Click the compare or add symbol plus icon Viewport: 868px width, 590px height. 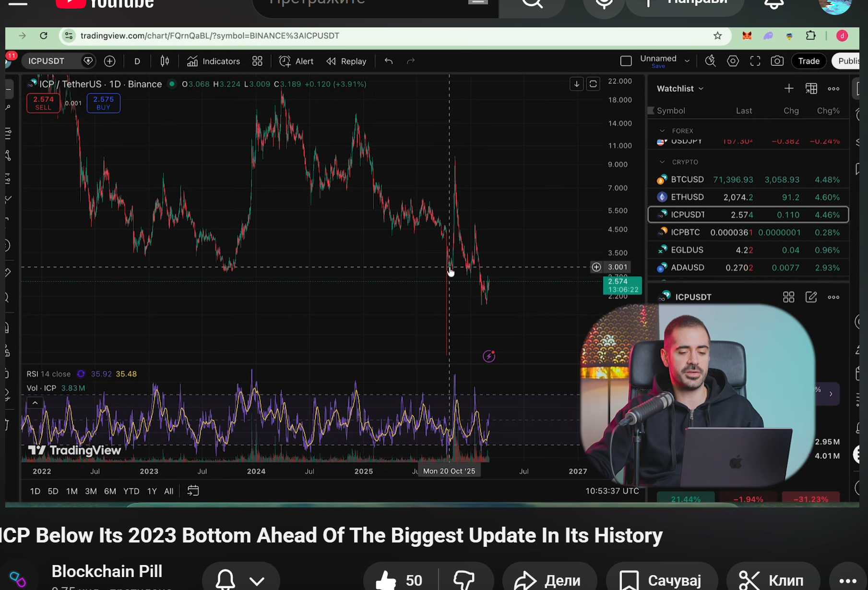click(x=110, y=61)
